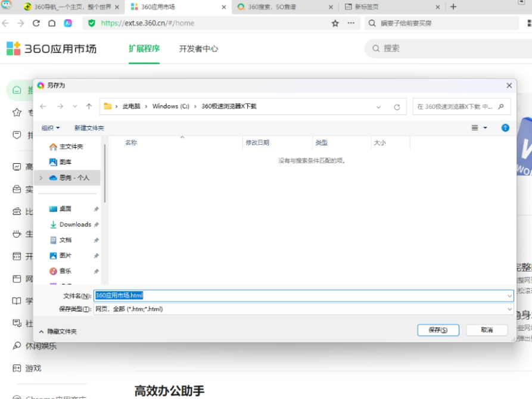
Task: Go forward in the save dialog
Action: point(60,107)
